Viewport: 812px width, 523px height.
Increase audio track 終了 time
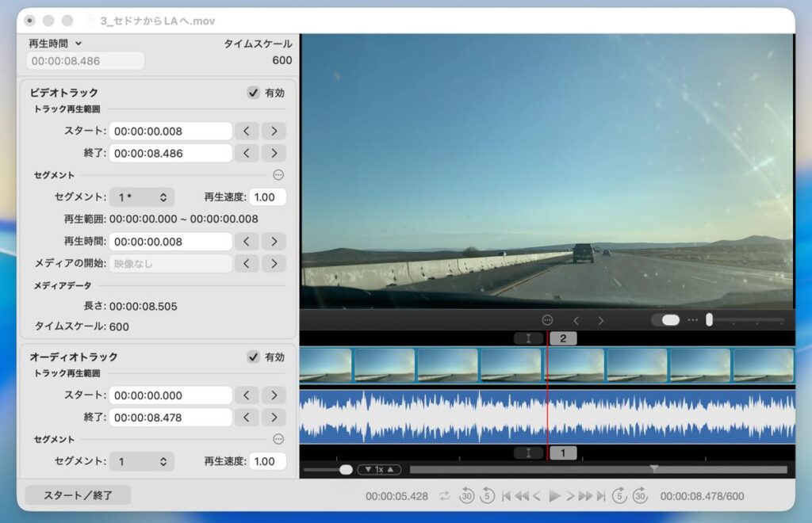[274, 418]
